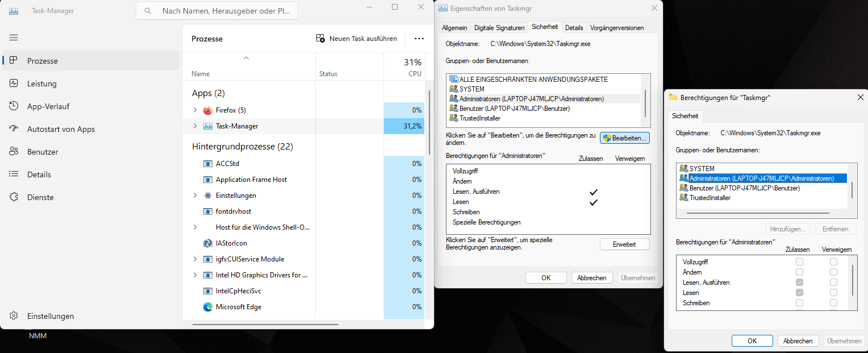The image size is (868, 353).
Task: Select the Microsoft Edge process icon
Action: coord(208,307)
